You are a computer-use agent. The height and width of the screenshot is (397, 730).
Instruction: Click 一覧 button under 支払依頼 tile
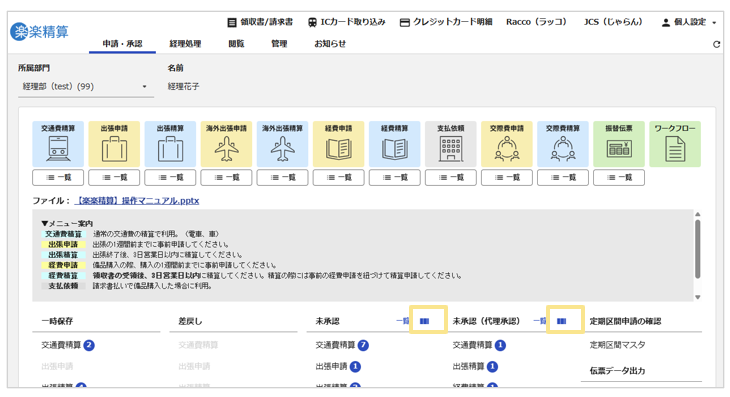[x=451, y=177]
